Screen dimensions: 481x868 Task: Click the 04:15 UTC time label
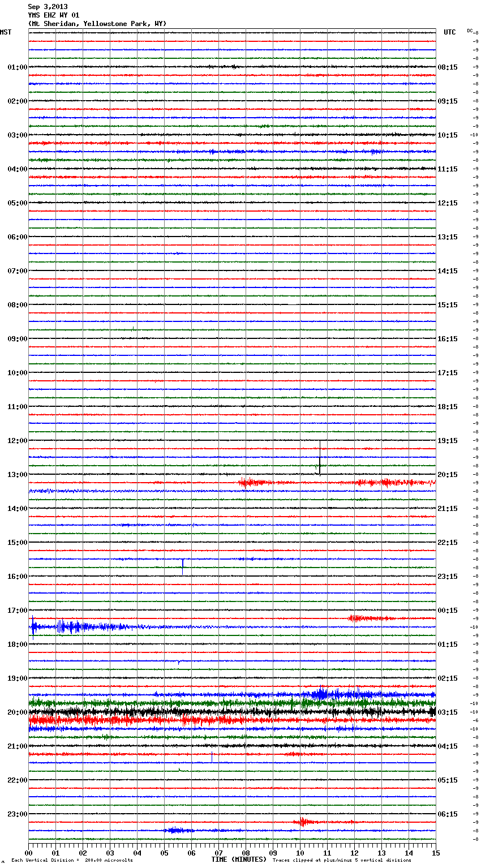pos(448,746)
